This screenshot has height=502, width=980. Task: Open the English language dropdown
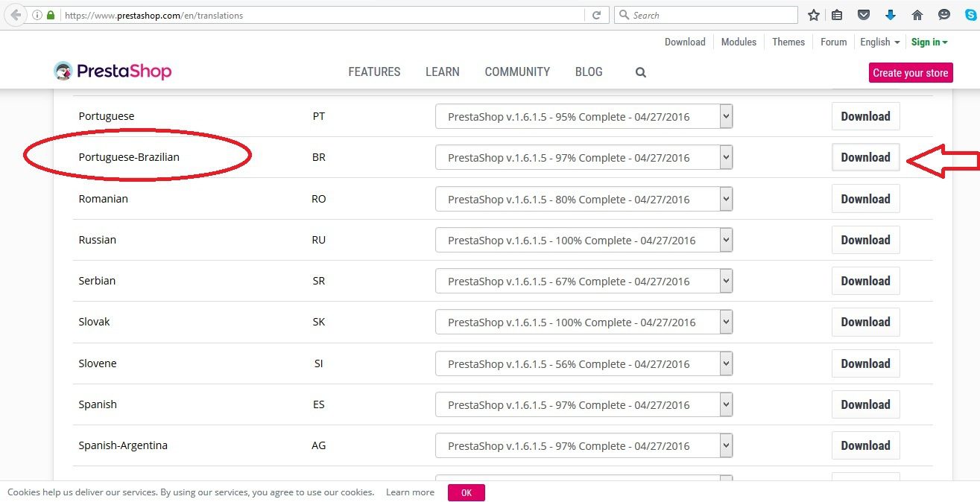(879, 42)
